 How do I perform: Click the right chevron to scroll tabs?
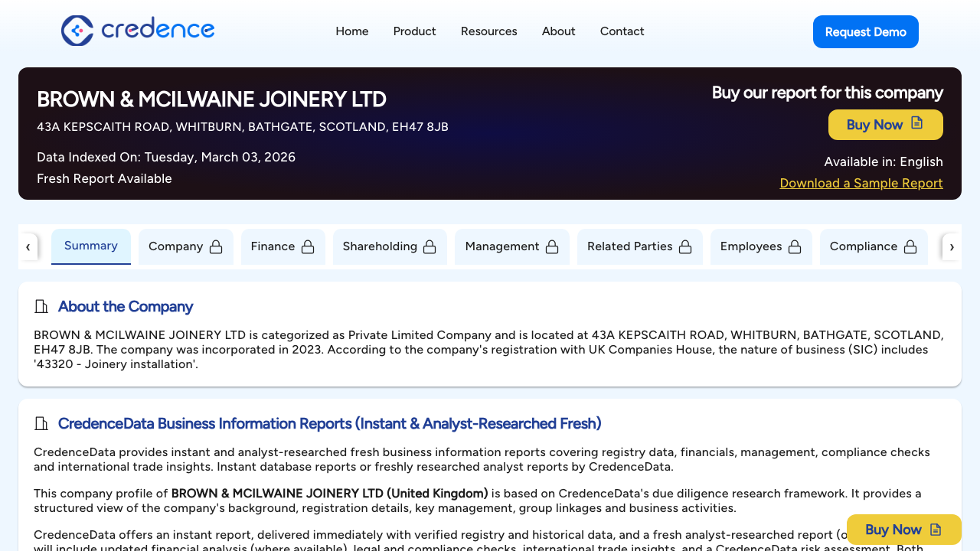click(952, 246)
